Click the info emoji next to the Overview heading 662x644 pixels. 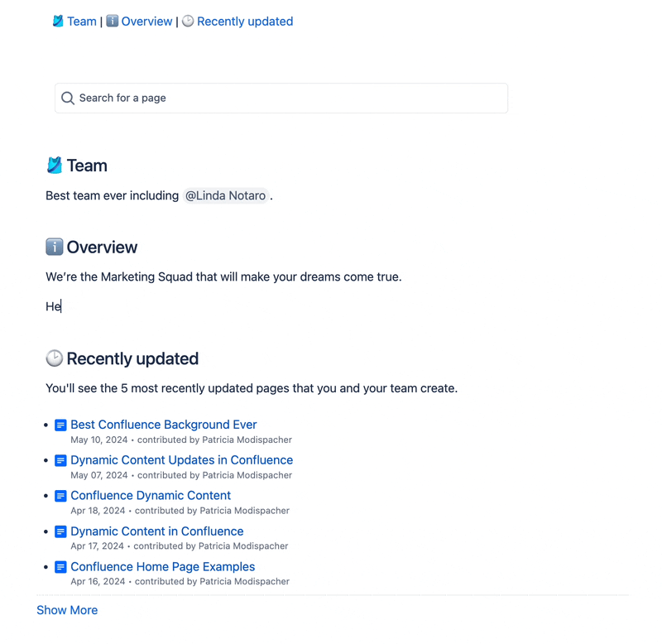pyautogui.click(x=53, y=246)
